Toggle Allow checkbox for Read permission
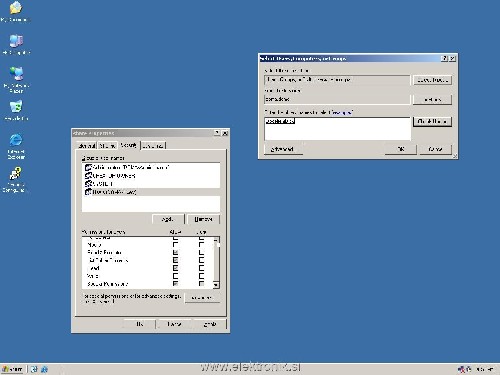This screenshot has height=375, width=500. point(175,268)
